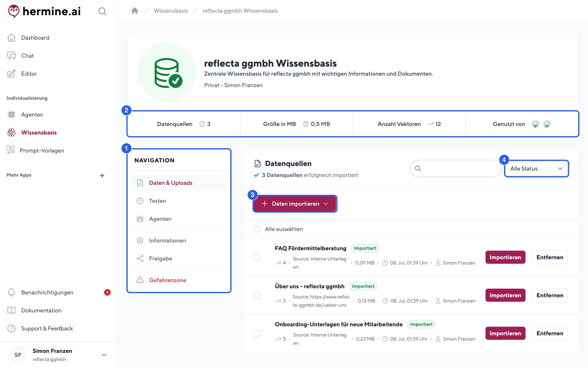This screenshot has width=588, height=368.
Task: Expand the Simon Franzen user menu chevron
Action: (x=104, y=355)
